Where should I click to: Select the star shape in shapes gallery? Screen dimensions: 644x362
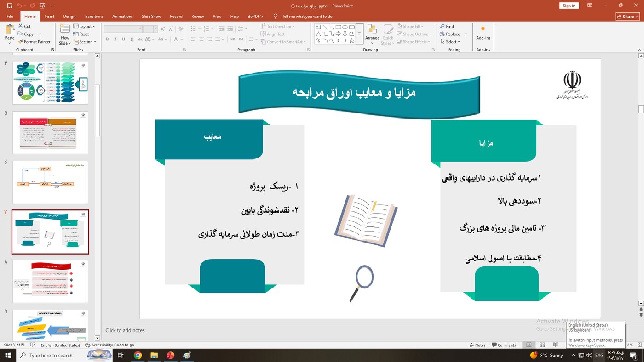(x=351, y=41)
